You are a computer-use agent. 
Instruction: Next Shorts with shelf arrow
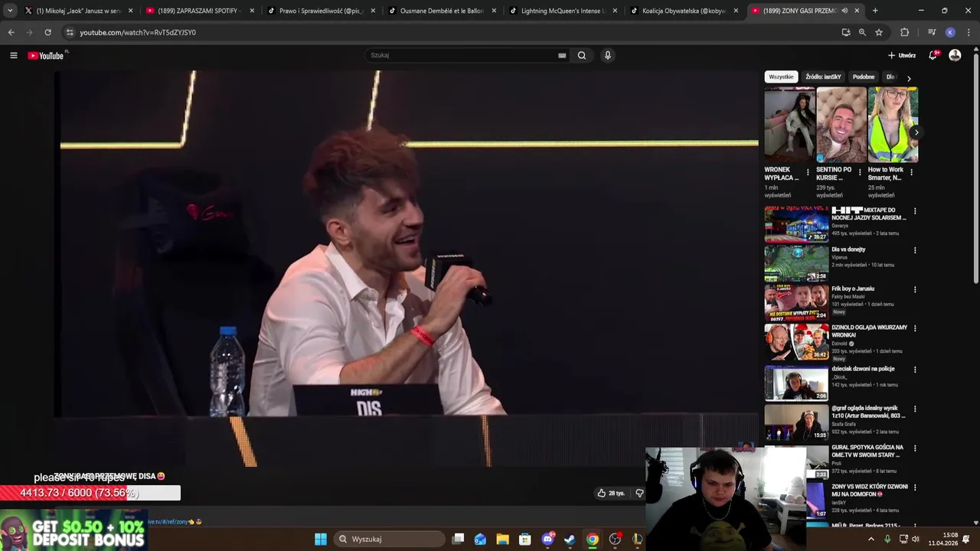[x=916, y=132]
